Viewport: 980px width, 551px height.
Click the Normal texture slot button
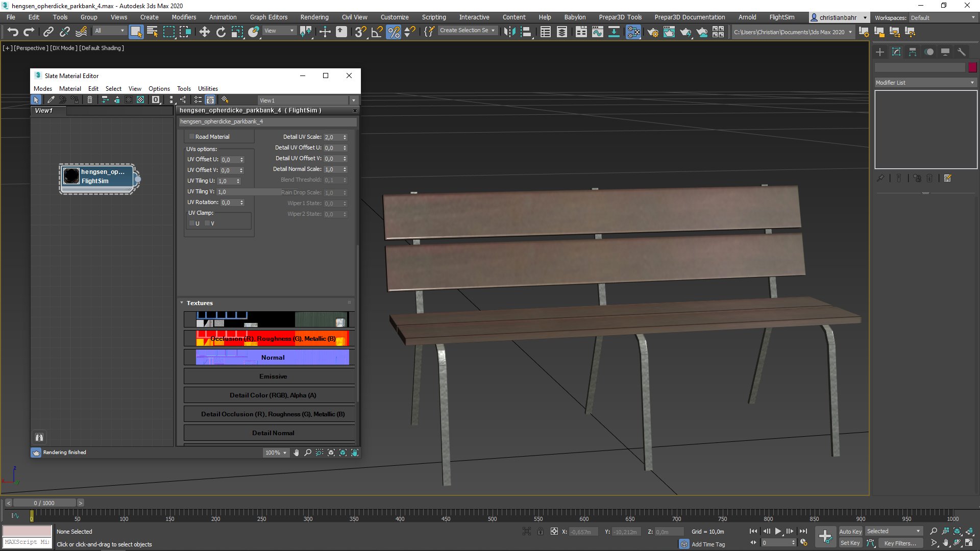pyautogui.click(x=273, y=357)
